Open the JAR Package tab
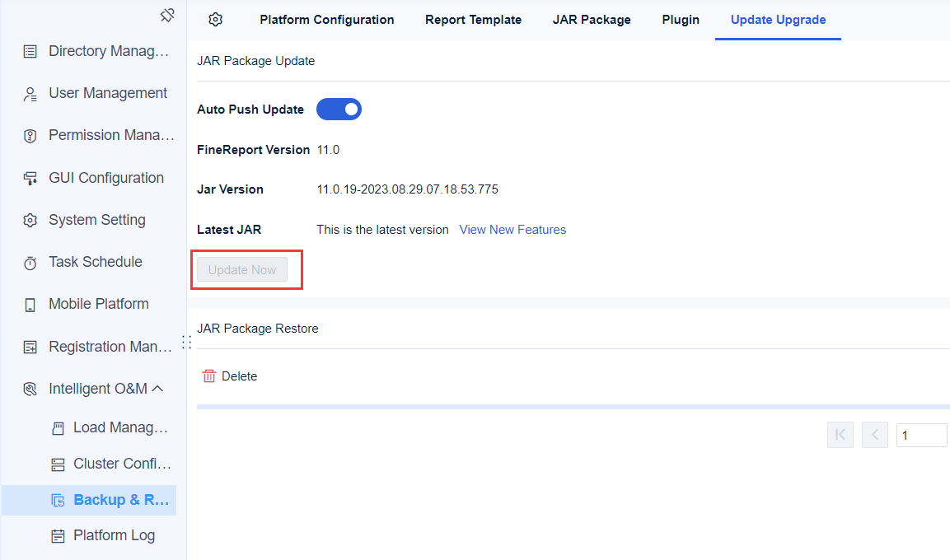The image size is (950, 560). click(592, 20)
